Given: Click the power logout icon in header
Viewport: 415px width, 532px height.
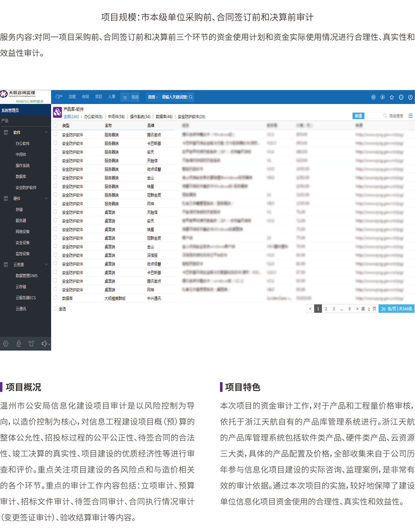Looking at the screenshot, I should tap(410, 97).
